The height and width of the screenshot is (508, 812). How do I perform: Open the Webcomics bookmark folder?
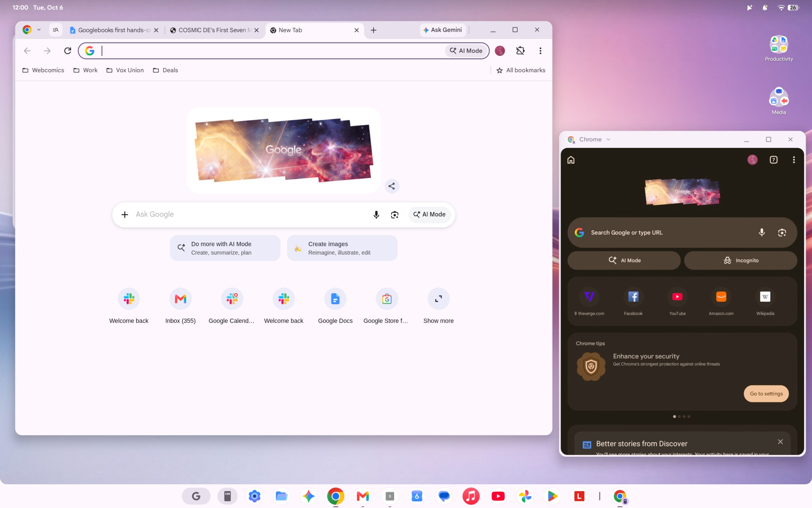click(x=43, y=70)
